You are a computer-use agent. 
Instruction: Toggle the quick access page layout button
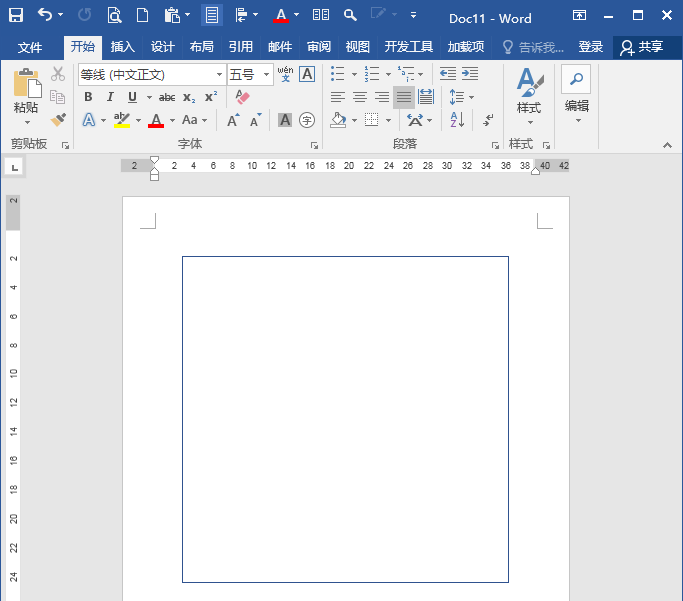212,15
